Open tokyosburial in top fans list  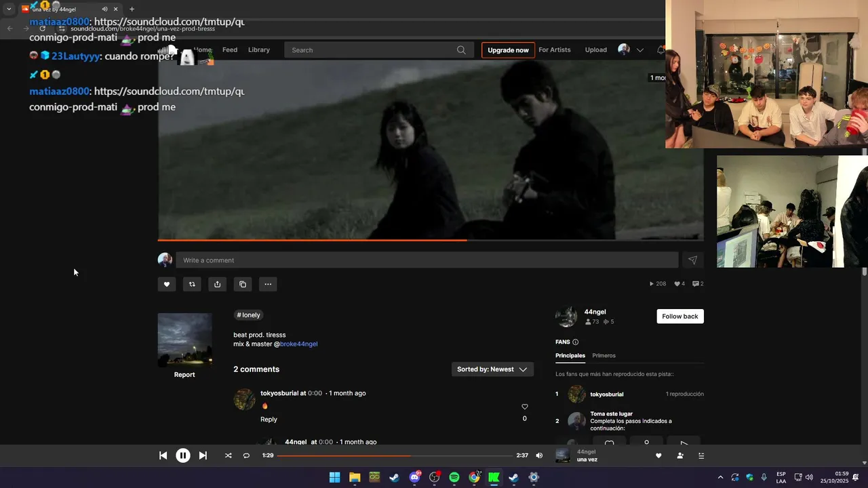[607, 394]
